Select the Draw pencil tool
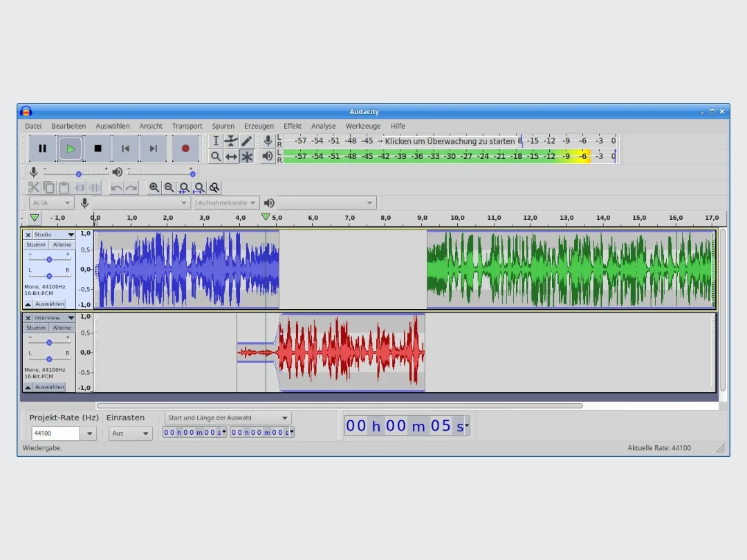747x560 pixels. pos(246,141)
